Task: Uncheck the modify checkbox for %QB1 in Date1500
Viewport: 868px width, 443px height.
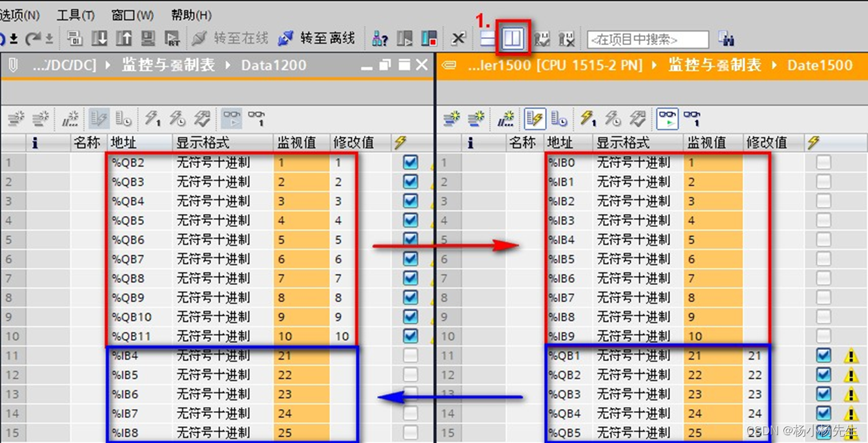Action: (824, 355)
